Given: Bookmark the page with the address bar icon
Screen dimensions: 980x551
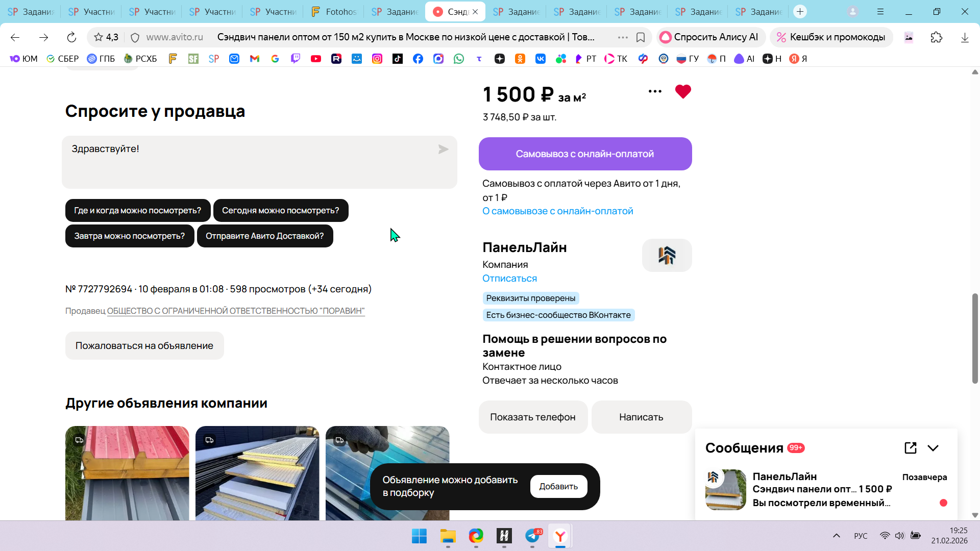Looking at the screenshot, I should point(641,37).
